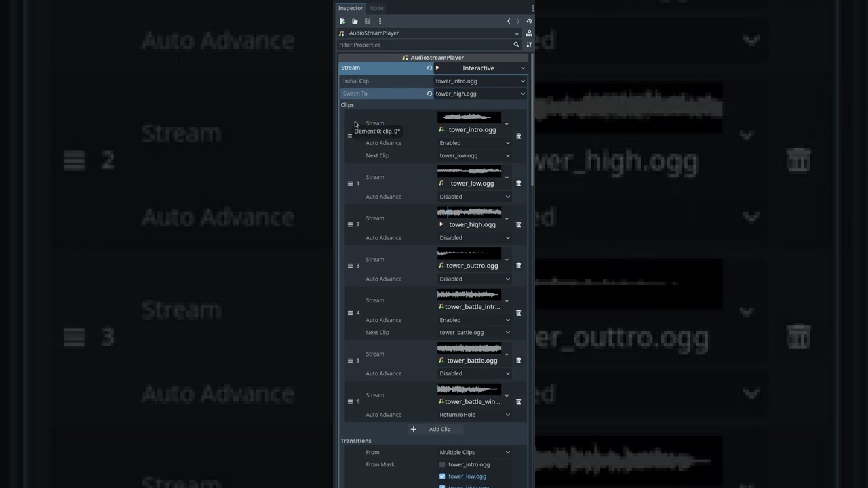The width and height of the screenshot is (868, 488).
Task: Delete the tower_battle_win clip
Action: tap(519, 401)
